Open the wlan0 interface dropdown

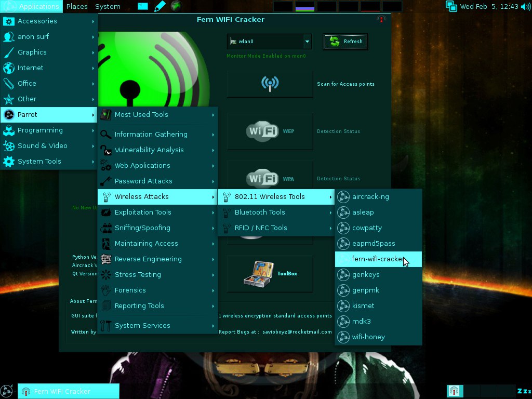pos(269,42)
